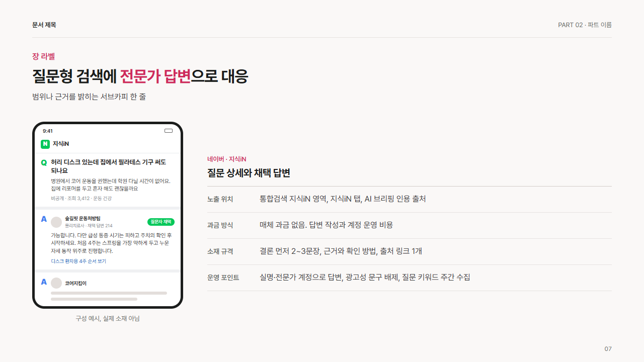
Task: Click the blue A icon beside 숲길핏 운동처방팀
Action: 44,219
